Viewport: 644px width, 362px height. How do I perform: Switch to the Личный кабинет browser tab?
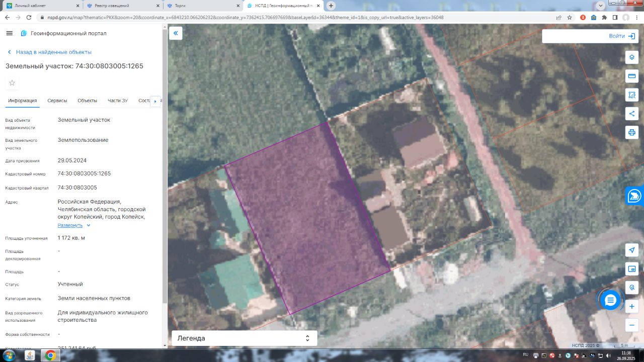[41, 6]
